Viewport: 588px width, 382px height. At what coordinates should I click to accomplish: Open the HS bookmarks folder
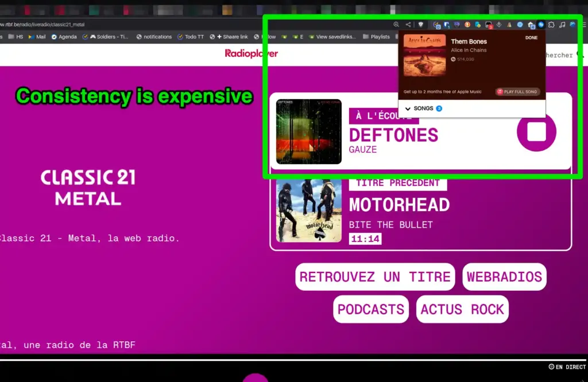16,37
